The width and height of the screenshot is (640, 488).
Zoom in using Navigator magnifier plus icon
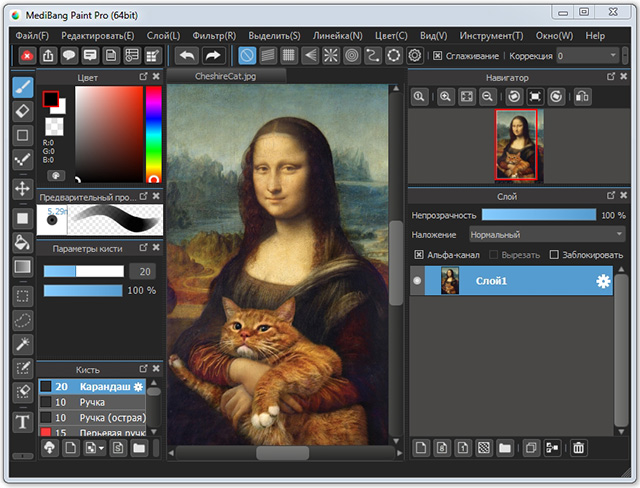point(444,97)
